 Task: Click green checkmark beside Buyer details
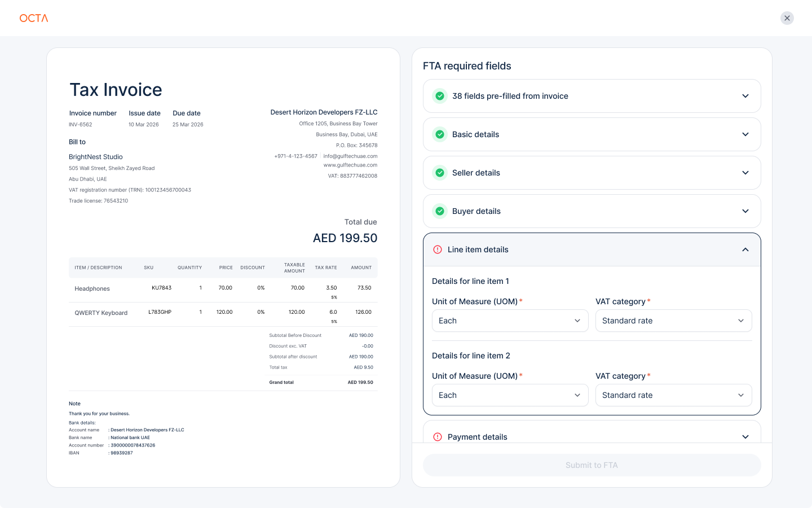(440, 211)
